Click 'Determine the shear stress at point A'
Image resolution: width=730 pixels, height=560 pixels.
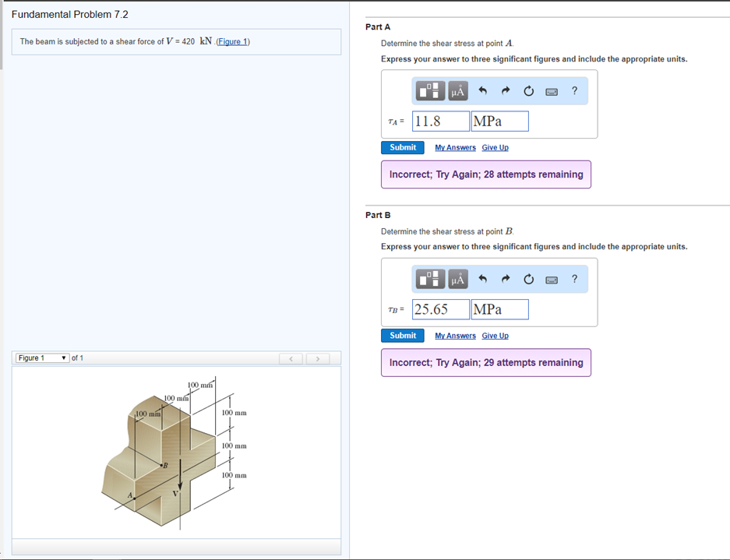click(447, 44)
